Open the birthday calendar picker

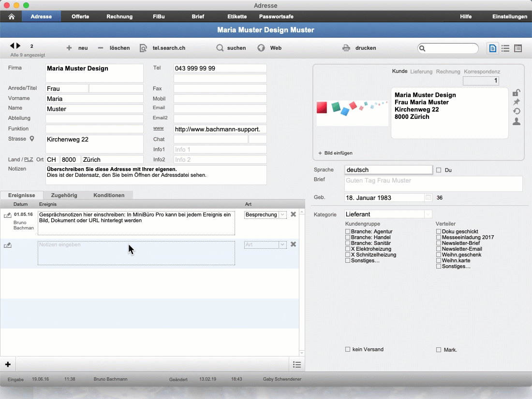click(428, 198)
